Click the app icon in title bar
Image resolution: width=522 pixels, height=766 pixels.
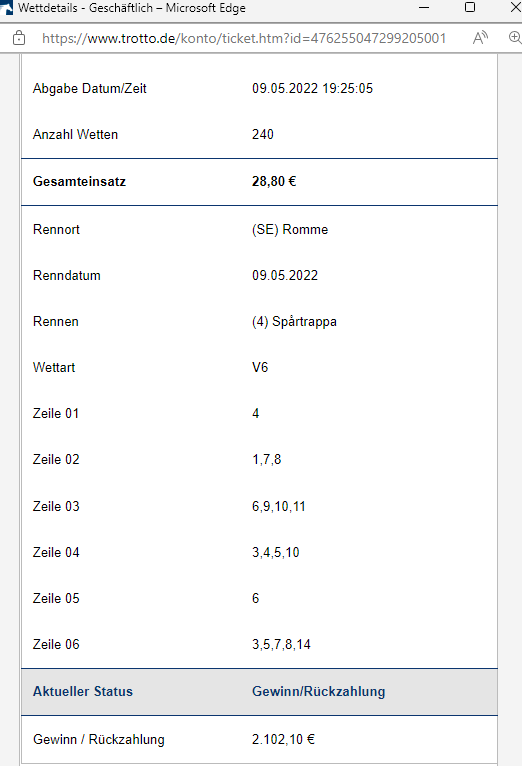coord(6,8)
